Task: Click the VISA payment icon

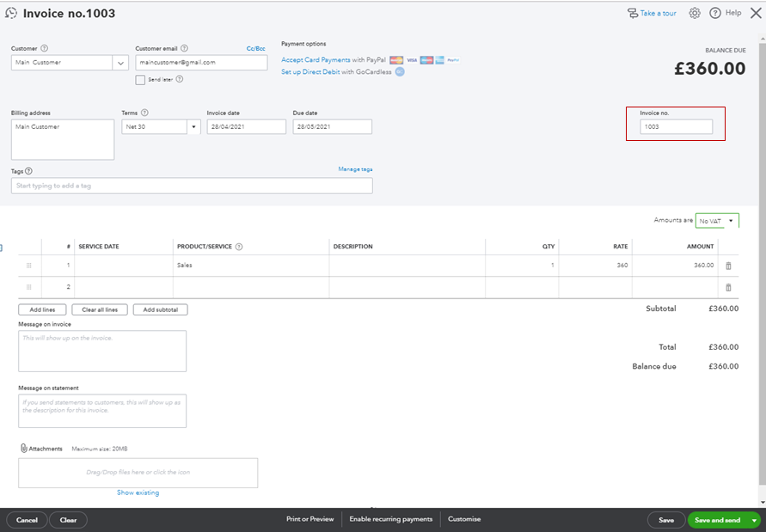Action: point(412,60)
